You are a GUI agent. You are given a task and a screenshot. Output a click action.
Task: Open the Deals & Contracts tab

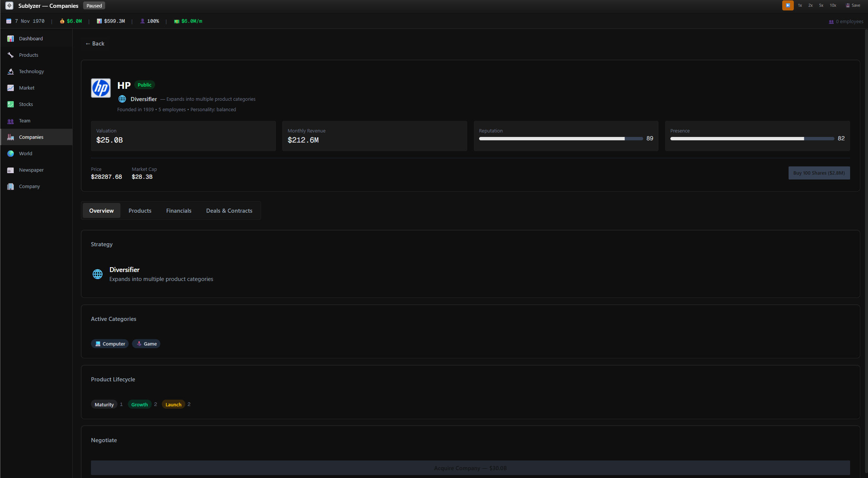click(x=229, y=210)
